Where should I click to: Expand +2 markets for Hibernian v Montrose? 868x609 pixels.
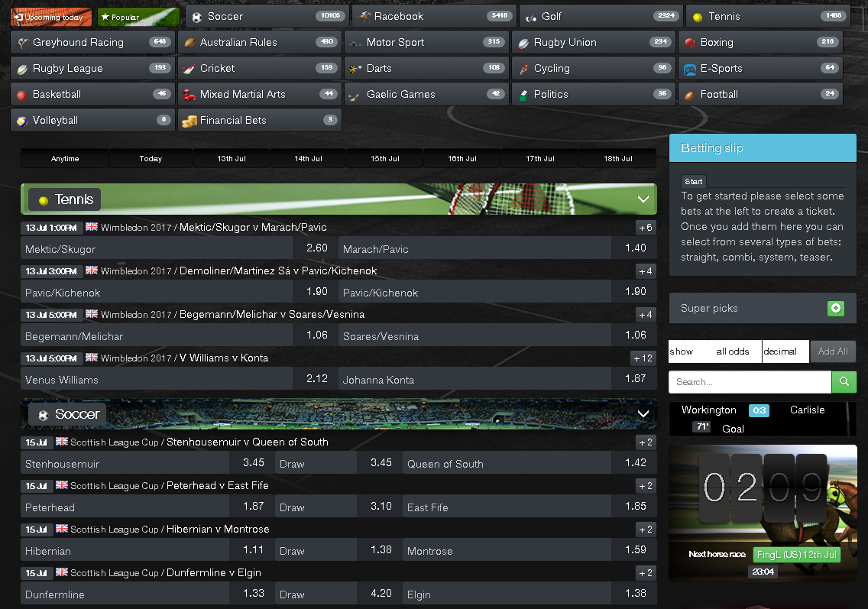[x=646, y=530]
